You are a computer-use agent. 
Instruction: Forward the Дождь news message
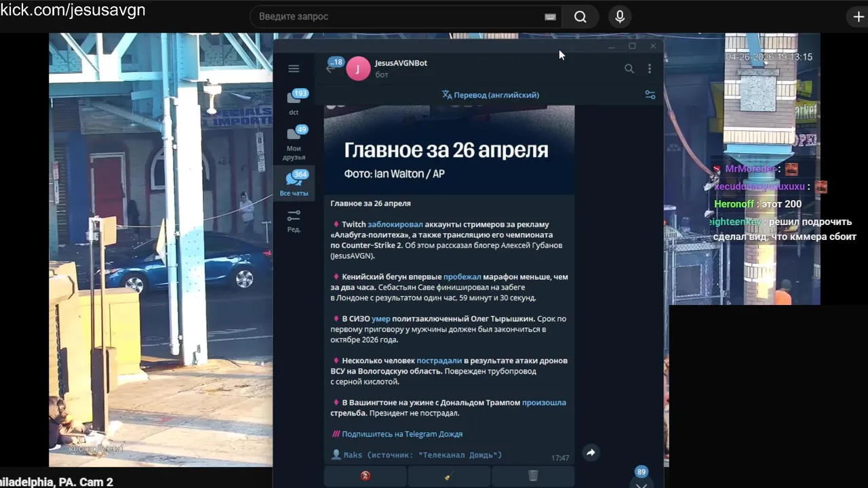tap(591, 453)
